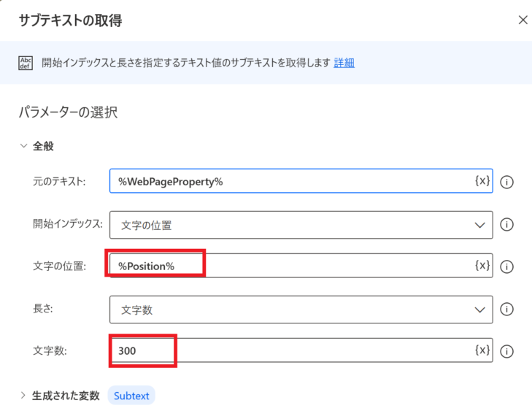Open the 詳細 link
532x411 pixels.
coord(344,63)
